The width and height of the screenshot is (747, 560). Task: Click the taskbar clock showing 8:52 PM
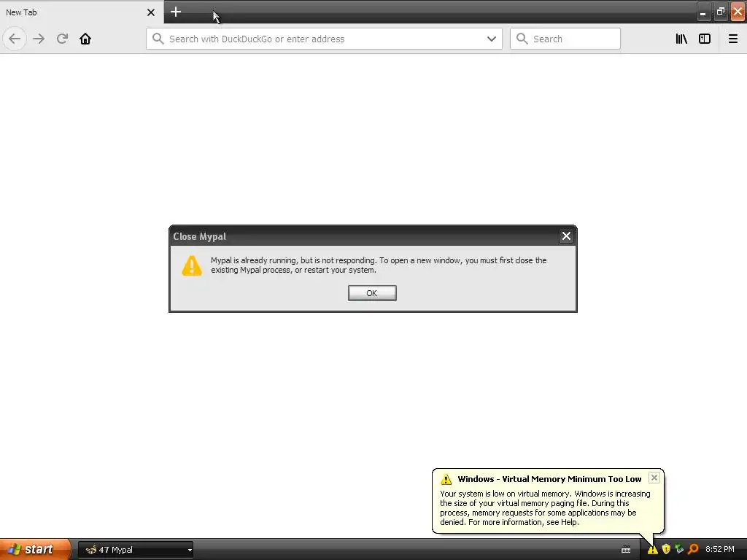point(720,550)
